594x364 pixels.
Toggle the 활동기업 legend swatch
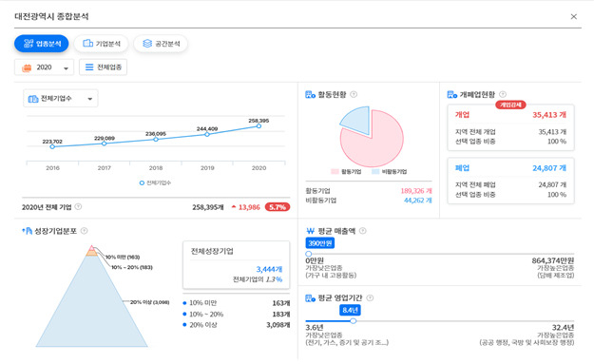[x=335, y=172]
